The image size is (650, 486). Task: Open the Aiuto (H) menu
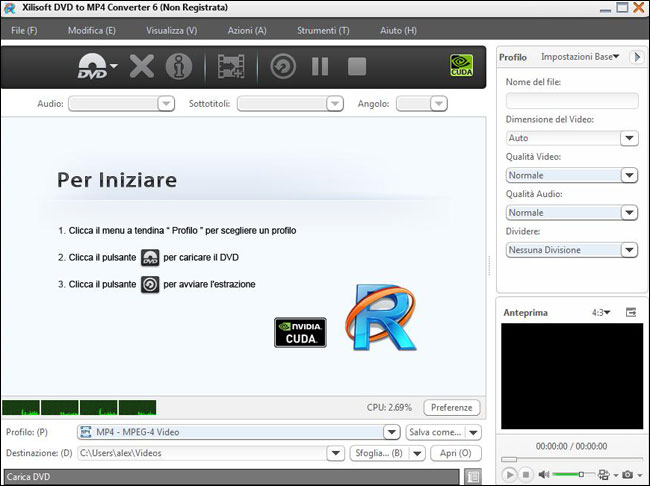pyautogui.click(x=398, y=30)
